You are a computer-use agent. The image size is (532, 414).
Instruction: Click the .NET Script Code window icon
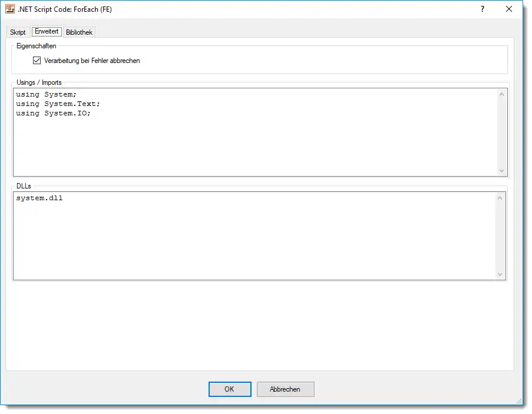tap(9, 9)
